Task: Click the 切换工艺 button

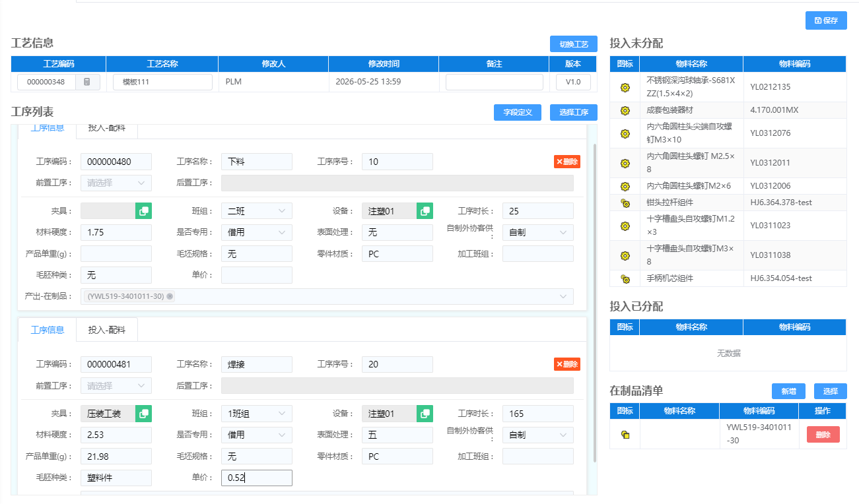Action: (x=574, y=44)
